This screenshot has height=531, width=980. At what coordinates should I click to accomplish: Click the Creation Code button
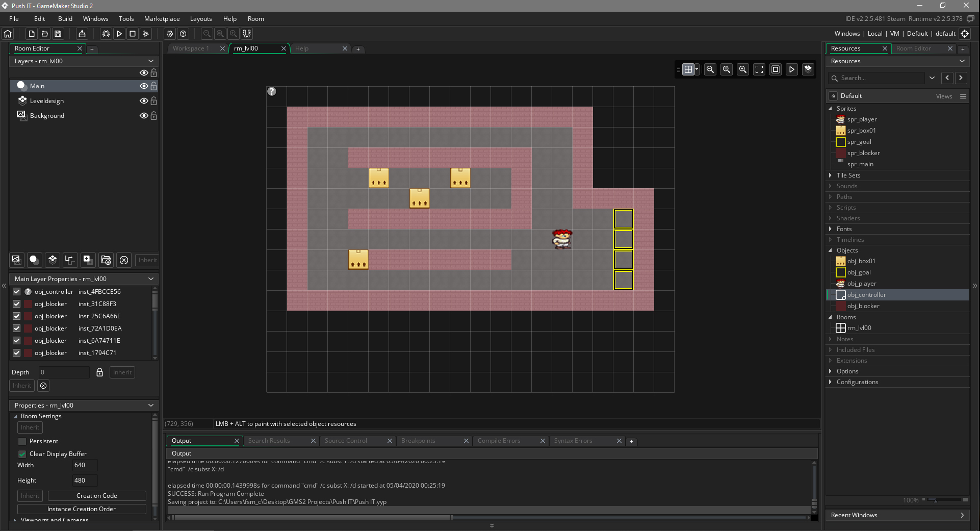point(97,496)
